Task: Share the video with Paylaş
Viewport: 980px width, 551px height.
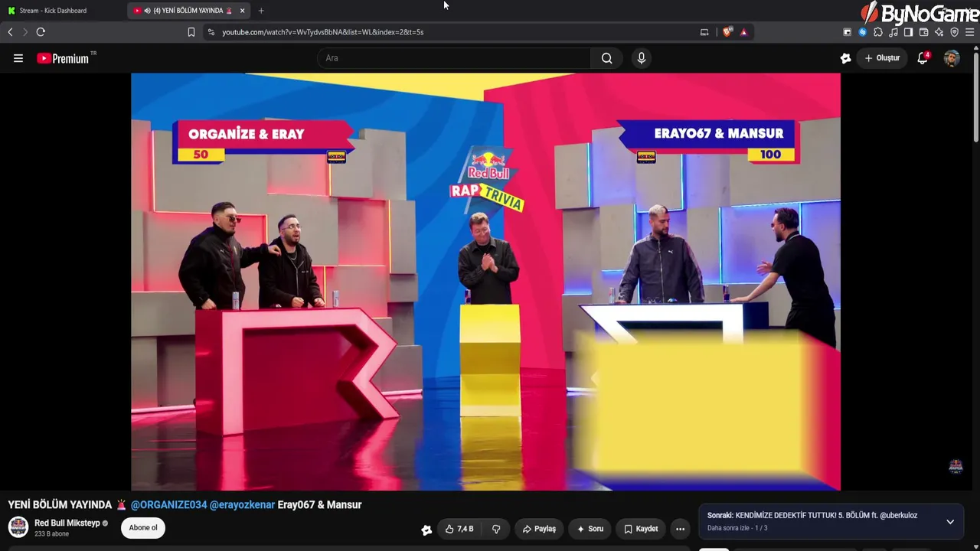Action: pyautogui.click(x=539, y=529)
